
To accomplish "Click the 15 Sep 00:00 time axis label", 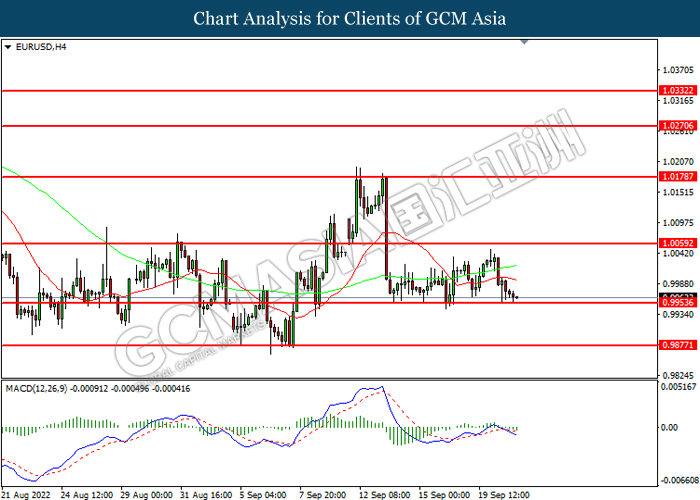I will tap(444, 495).
